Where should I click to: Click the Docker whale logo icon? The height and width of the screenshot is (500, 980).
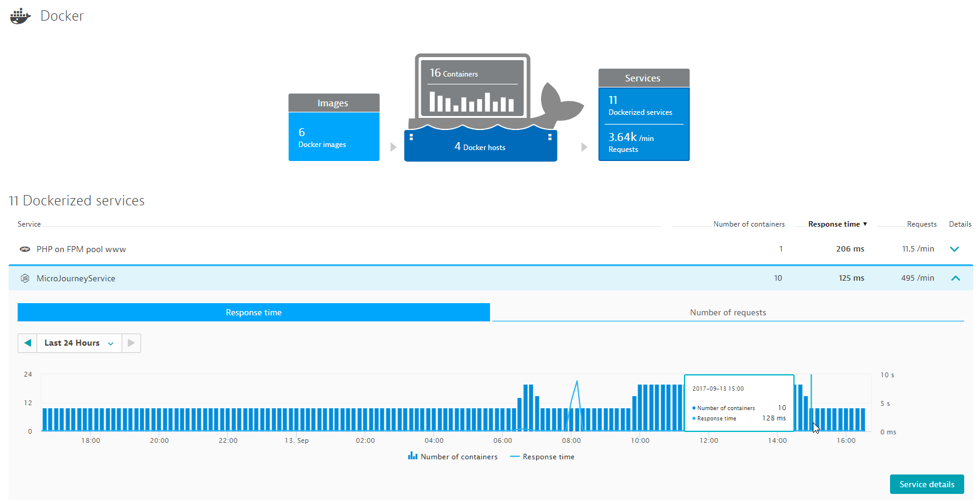point(20,16)
